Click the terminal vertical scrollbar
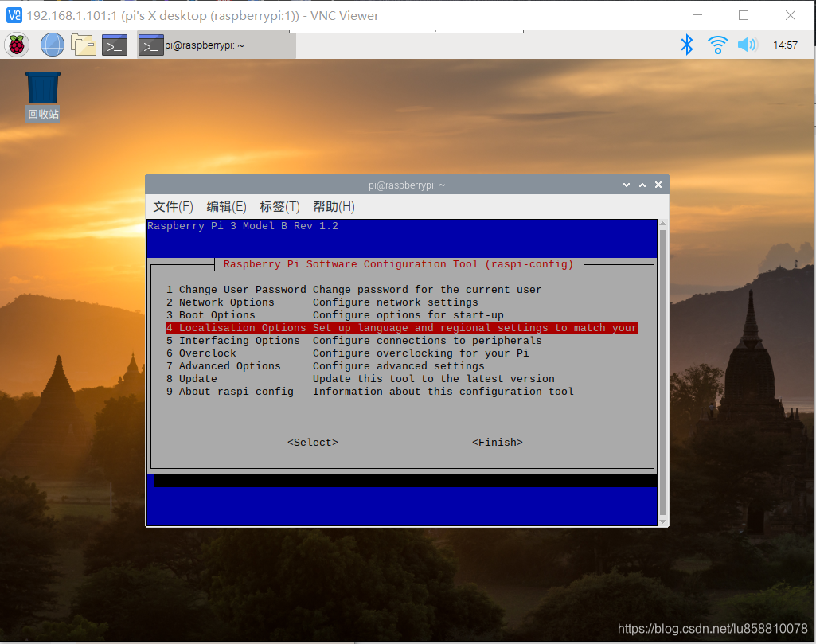This screenshot has height=644, width=816. [x=662, y=373]
